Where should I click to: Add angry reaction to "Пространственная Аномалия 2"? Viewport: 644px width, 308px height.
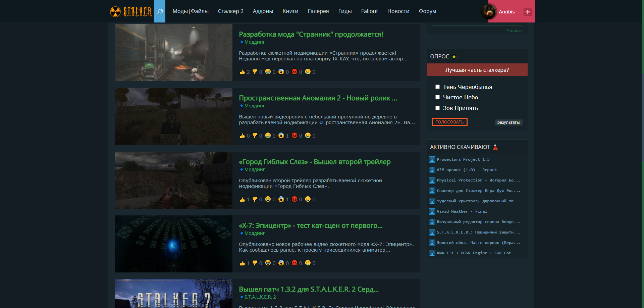tap(294, 136)
